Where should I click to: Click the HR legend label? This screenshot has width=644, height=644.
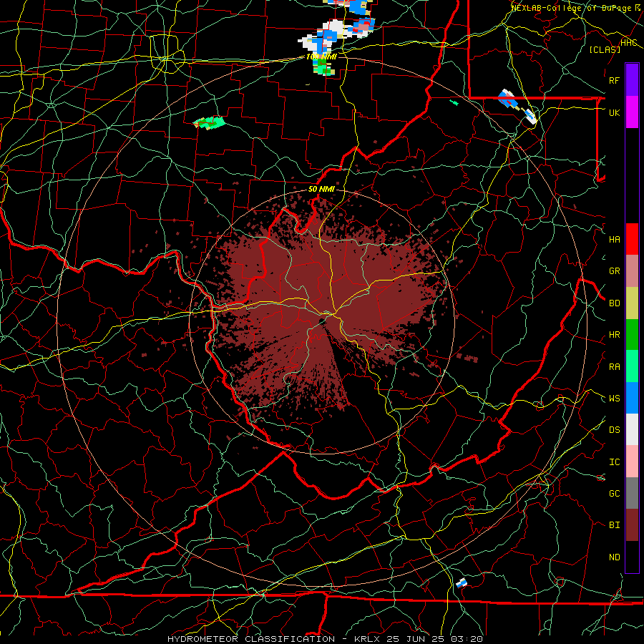click(x=614, y=335)
